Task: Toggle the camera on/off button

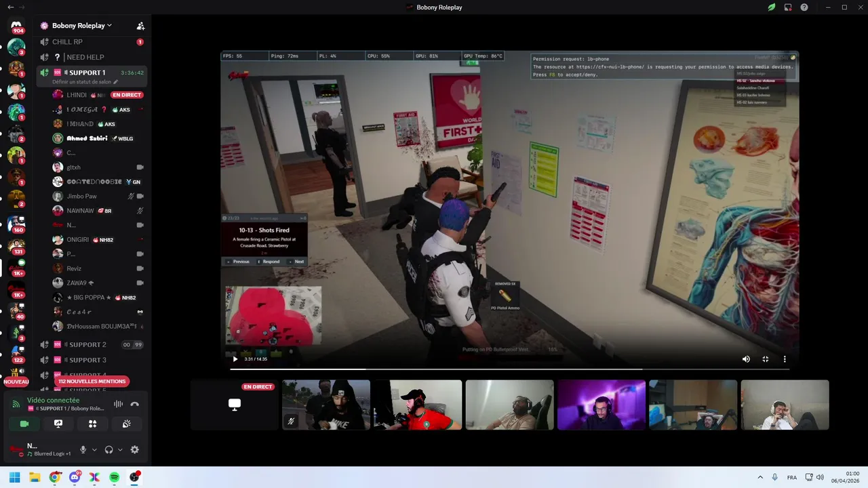Action: click(24, 424)
